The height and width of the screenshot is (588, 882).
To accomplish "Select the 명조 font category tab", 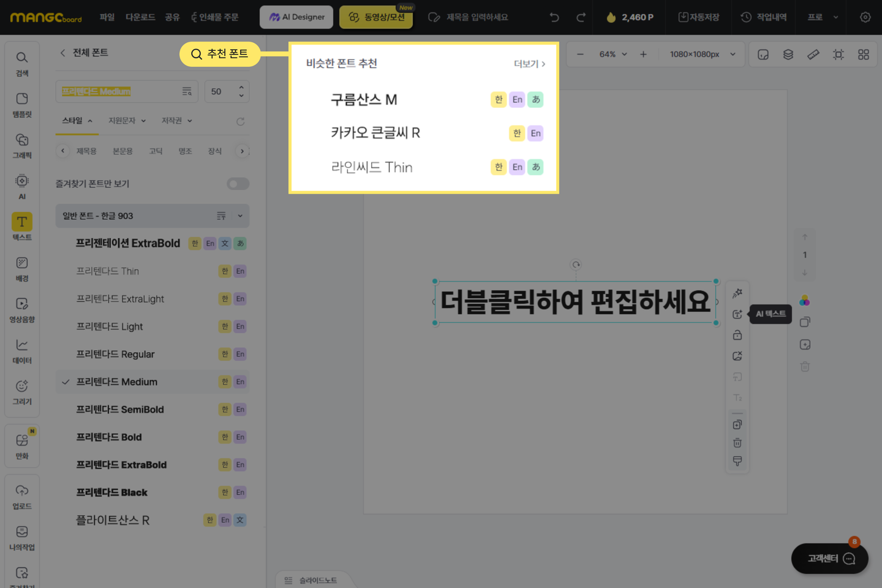I will click(185, 151).
